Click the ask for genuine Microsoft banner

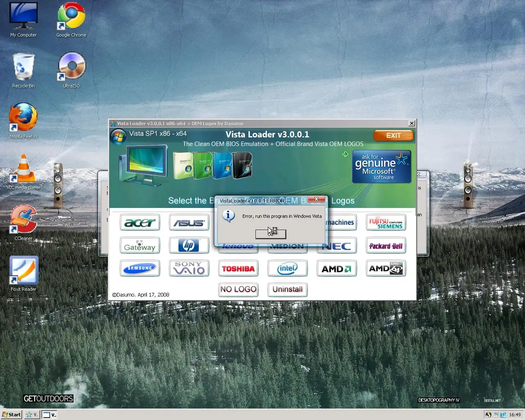coord(381,167)
